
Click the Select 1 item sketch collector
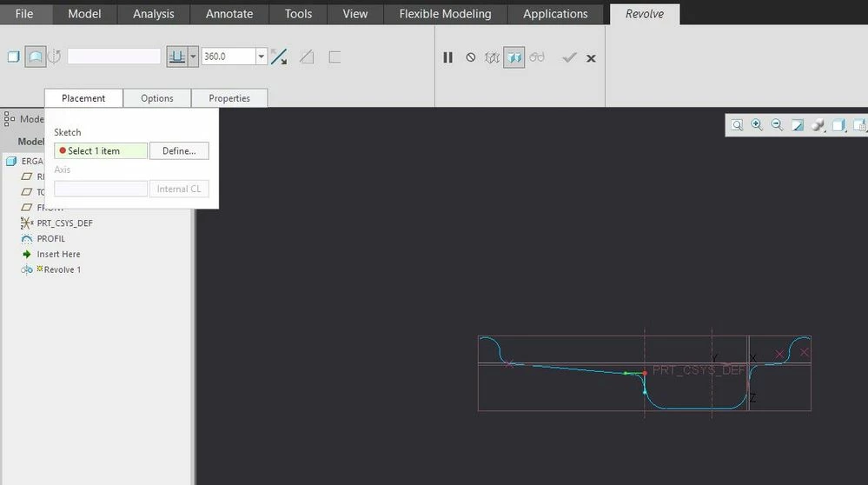(101, 150)
